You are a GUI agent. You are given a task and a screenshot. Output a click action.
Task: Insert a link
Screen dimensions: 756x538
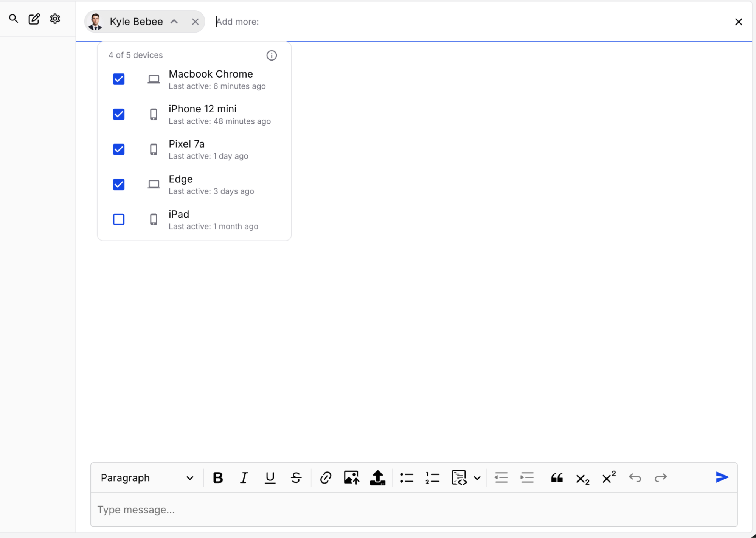[326, 478]
